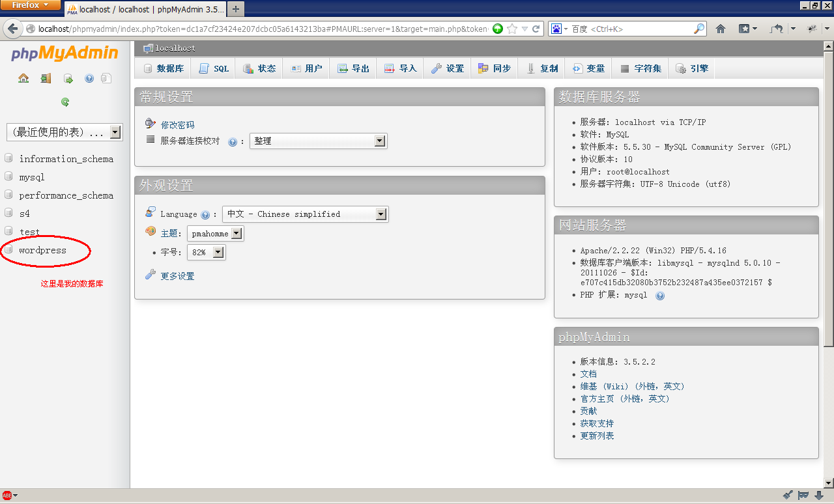Open the Firefox application menu button
The width and height of the screenshot is (834, 504).
(31, 5)
